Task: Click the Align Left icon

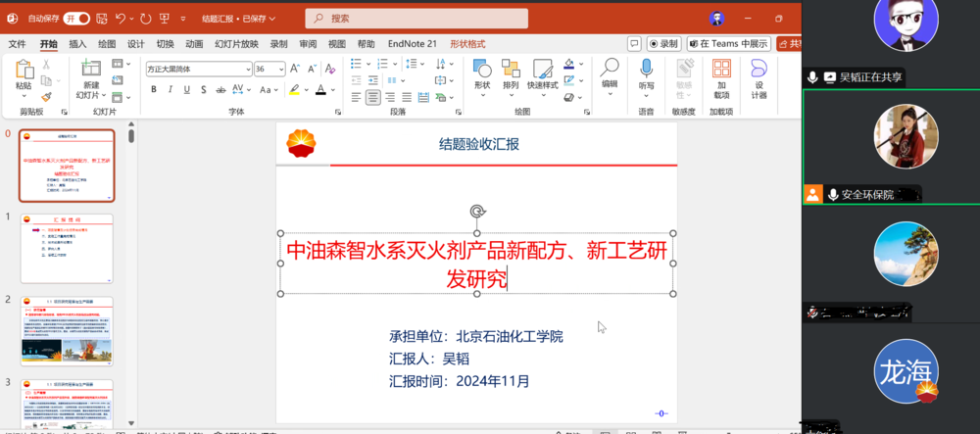Action: pyautogui.click(x=357, y=97)
